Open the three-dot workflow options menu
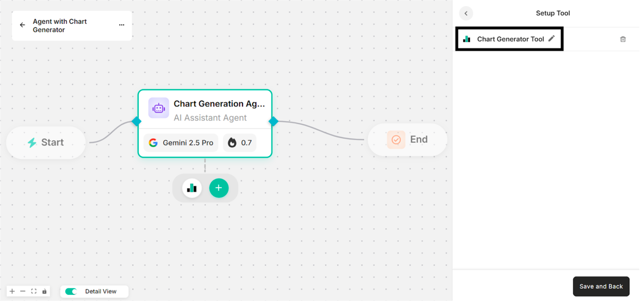Screen dimensions: 644x302 [121, 25]
